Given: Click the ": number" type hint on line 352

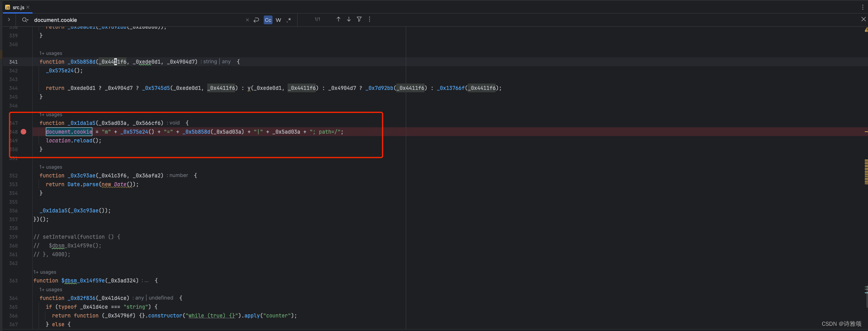Looking at the screenshot, I should 177,175.
